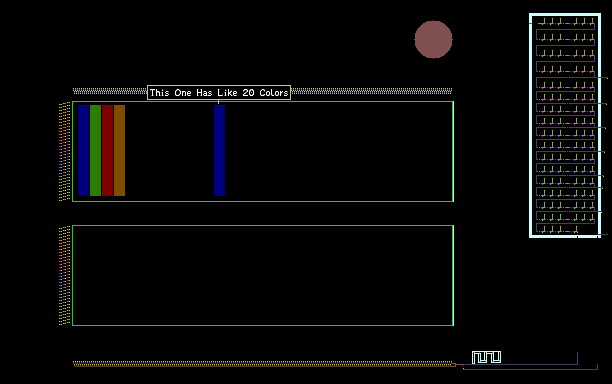
Task: Click the yellow dotted strip right of label
Action: point(372,91)
